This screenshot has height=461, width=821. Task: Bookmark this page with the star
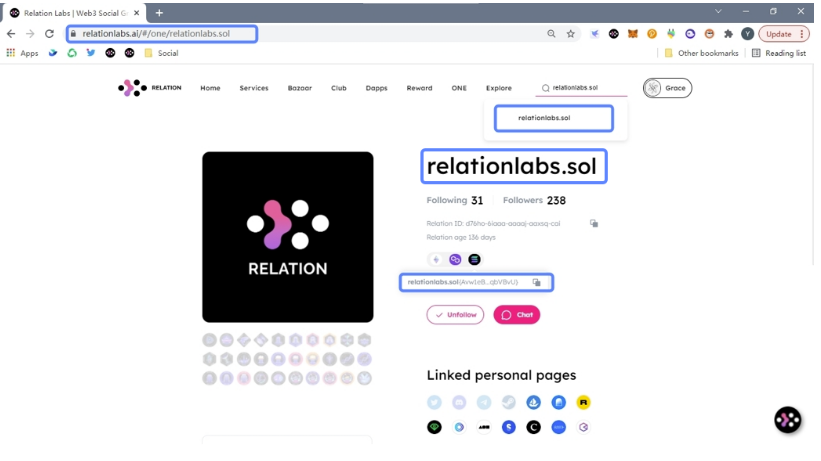tap(571, 34)
